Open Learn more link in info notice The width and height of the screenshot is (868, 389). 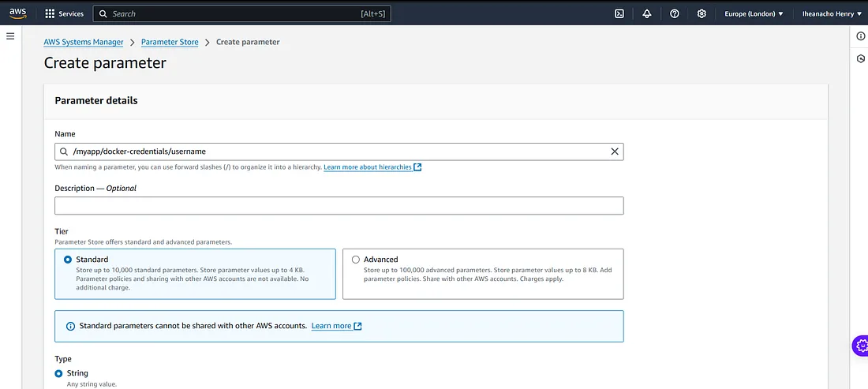pos(331,326)
